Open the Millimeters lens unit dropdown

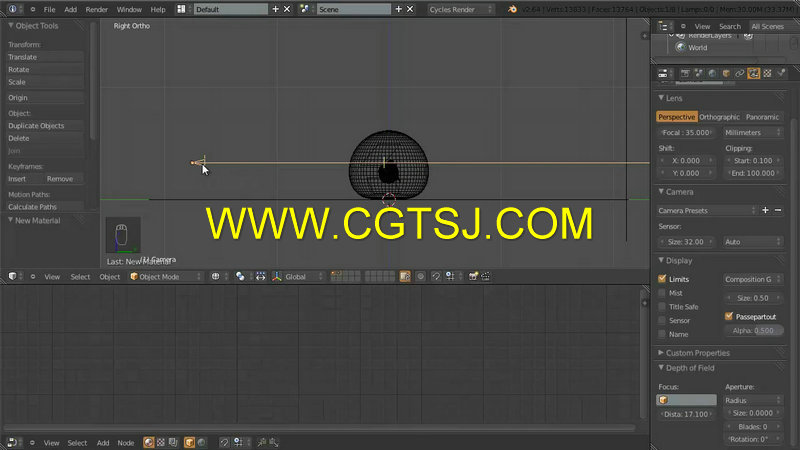tap(753, 132)
